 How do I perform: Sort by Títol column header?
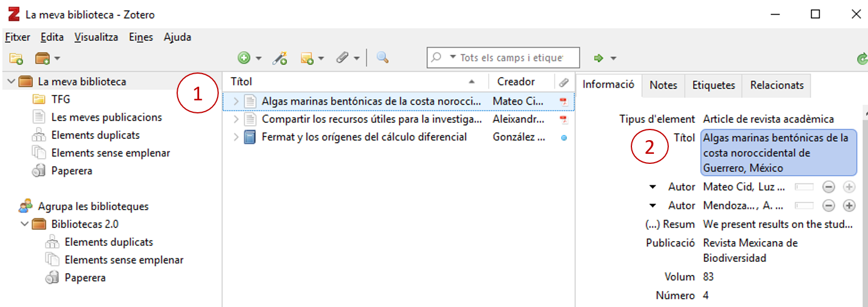coord(356,81)
